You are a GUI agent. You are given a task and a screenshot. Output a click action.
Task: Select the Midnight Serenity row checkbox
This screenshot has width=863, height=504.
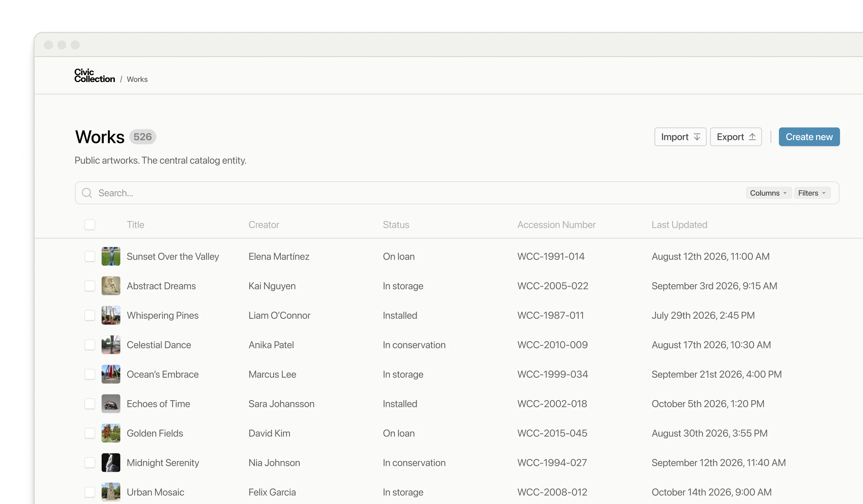click(x=90, y=463)
